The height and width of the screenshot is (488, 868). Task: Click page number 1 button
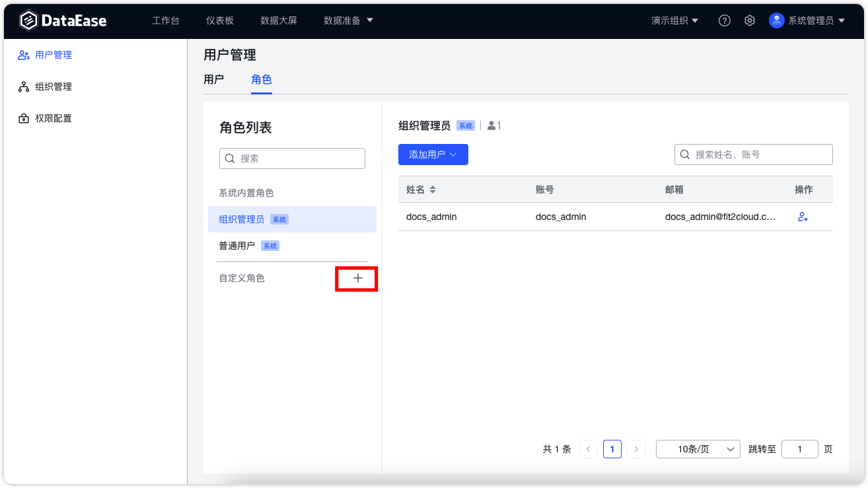click(612, 449)
